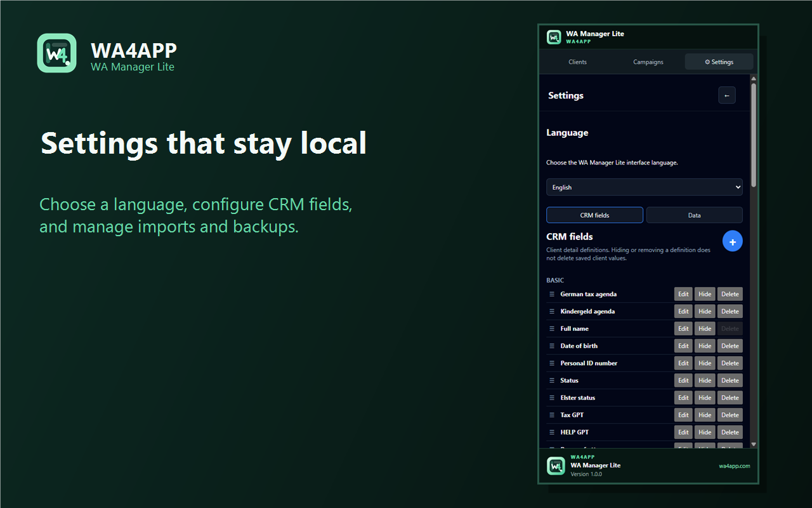Grab the drag handle of Kindergeld agenda
Screen dimensions: 812x508
tap(552, 311)
